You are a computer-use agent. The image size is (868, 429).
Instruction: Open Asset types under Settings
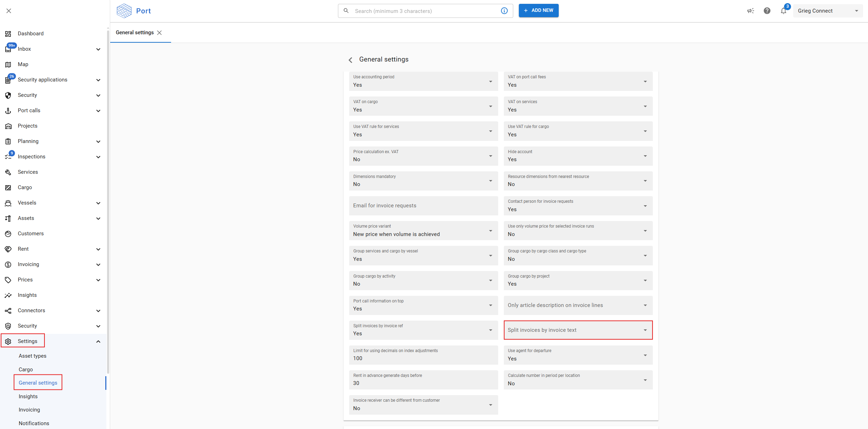pyautogui.click(x=33, y=356)
